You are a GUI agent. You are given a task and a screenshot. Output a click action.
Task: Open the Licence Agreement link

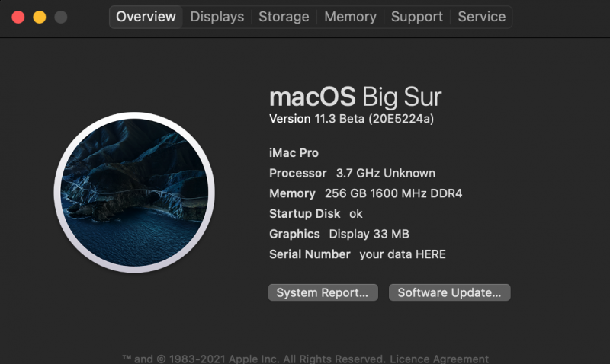click(439, 359)
